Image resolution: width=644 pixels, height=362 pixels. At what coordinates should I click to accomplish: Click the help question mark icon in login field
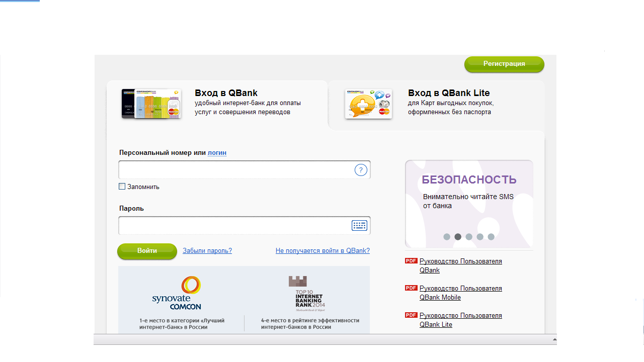click(x=361, y=170)
